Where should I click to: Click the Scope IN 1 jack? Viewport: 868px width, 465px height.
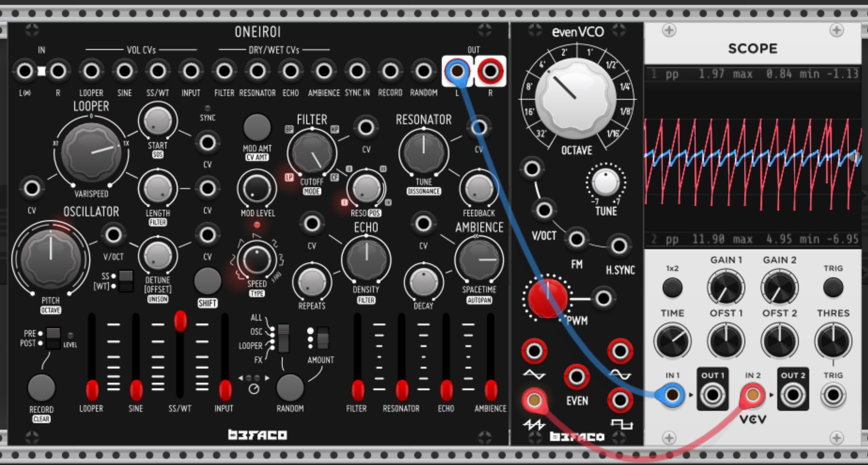click(672, 395)
